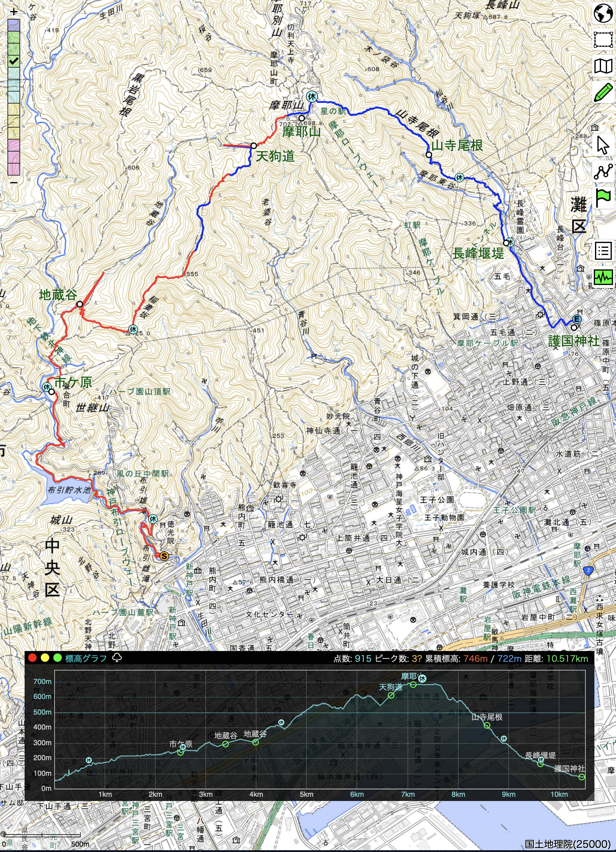Screen dimensions: 616x852
Task: Click the checked zoom level box
Action: pos(13,61)
